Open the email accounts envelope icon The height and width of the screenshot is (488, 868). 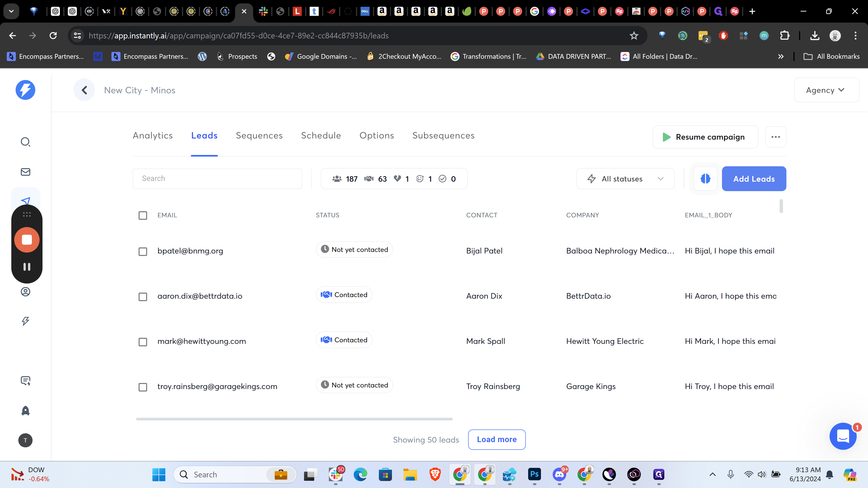[26, 172]
